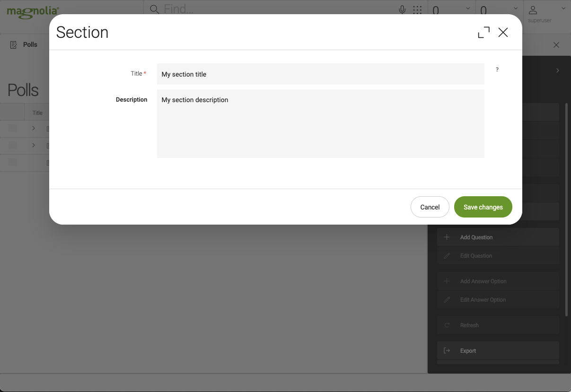Click the Export icon in the action sidebar
Image resolution: width=571 pixels, height=392 pixels.
[447, 350]
